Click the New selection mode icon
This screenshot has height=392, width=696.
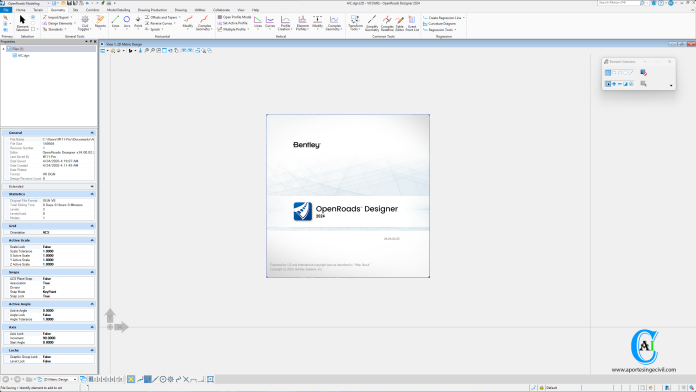608,84
